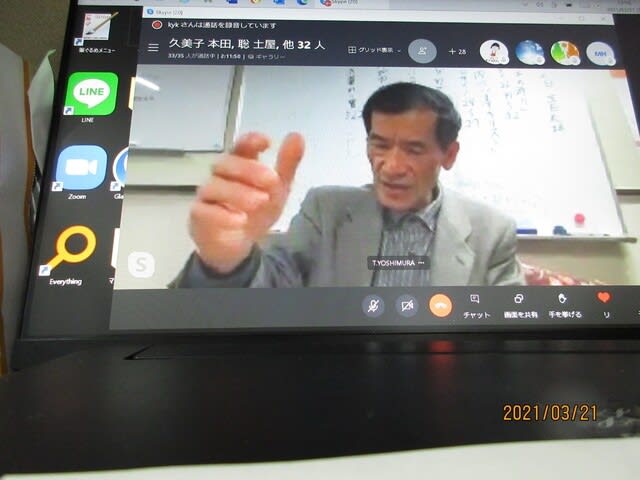The image size is (640, 480).
Task: Click the red recording indicator icon
Action: click(157, 25)
